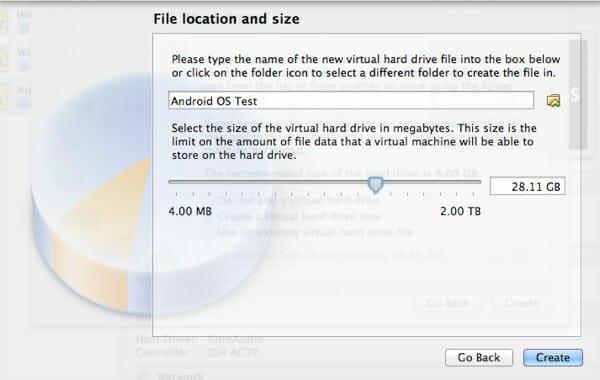Click the 28.11 GB size input box
Image resolution: width=600 pixels, height=380 pixels.
pos(527,186)
